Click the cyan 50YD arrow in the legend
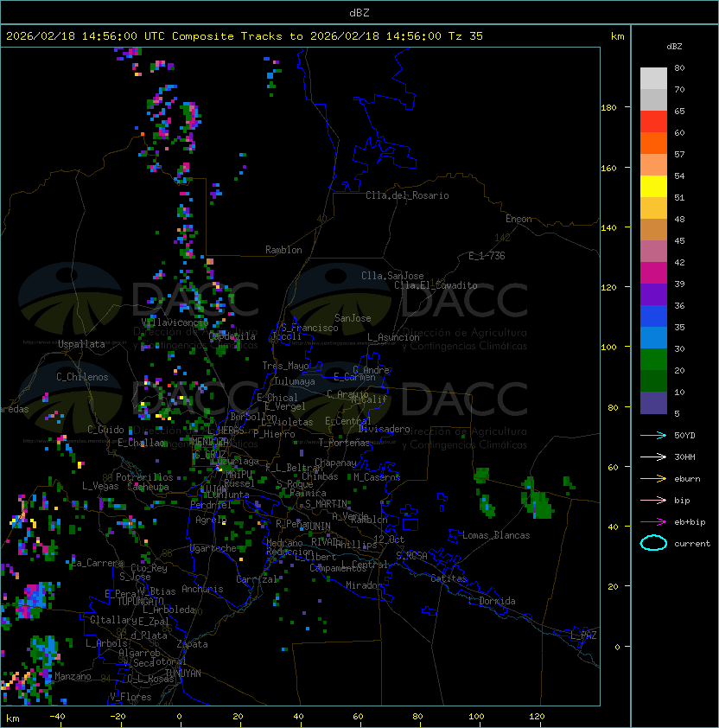Viewport: 719px width, 728px height. [653, 435]
